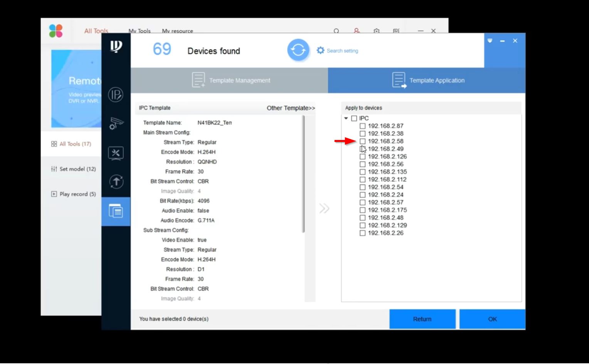
Task: Select the checkbox for 192.168.2.24
Action: point(362,195)
